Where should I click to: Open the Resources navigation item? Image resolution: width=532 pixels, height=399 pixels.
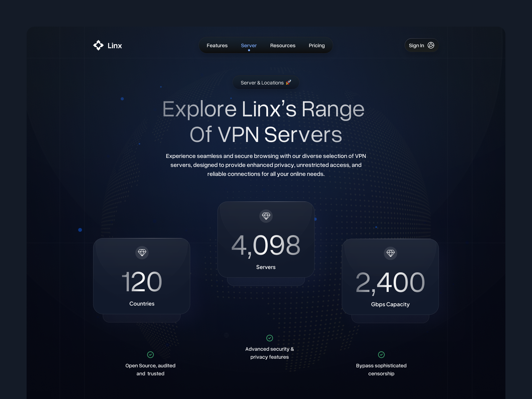click(283, 45)
